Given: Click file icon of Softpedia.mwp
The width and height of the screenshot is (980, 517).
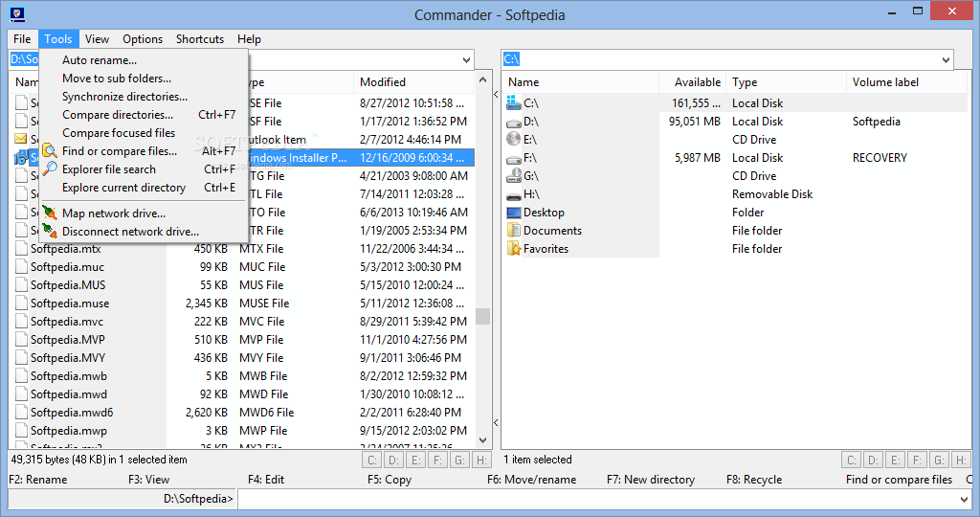Looking at the screenshot, I should pyautogui.click(x=21, y=431).
